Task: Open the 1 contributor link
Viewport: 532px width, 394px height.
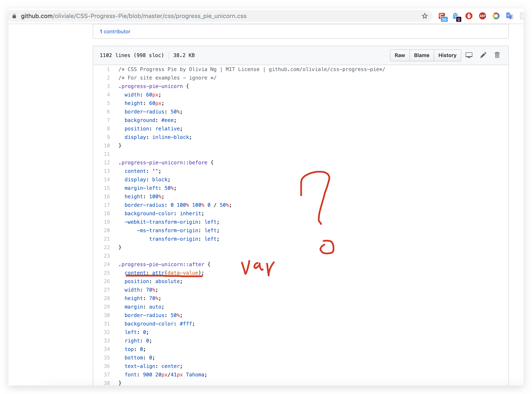Action: [115, 31]
